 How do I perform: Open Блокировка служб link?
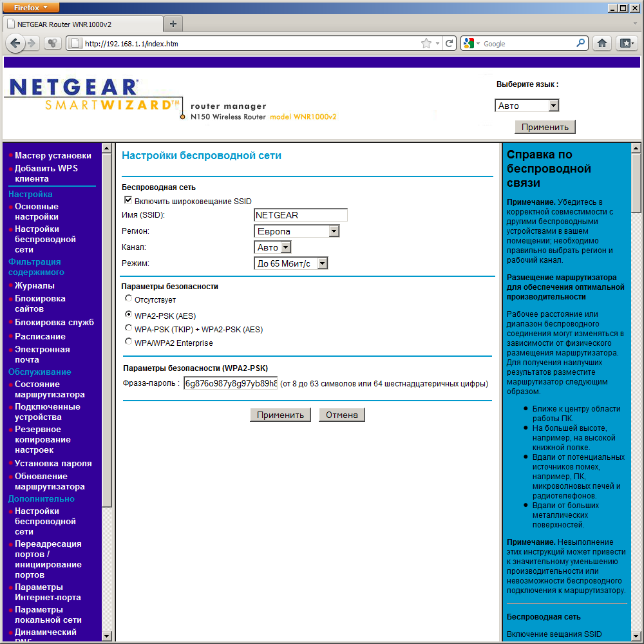point(54,323)
